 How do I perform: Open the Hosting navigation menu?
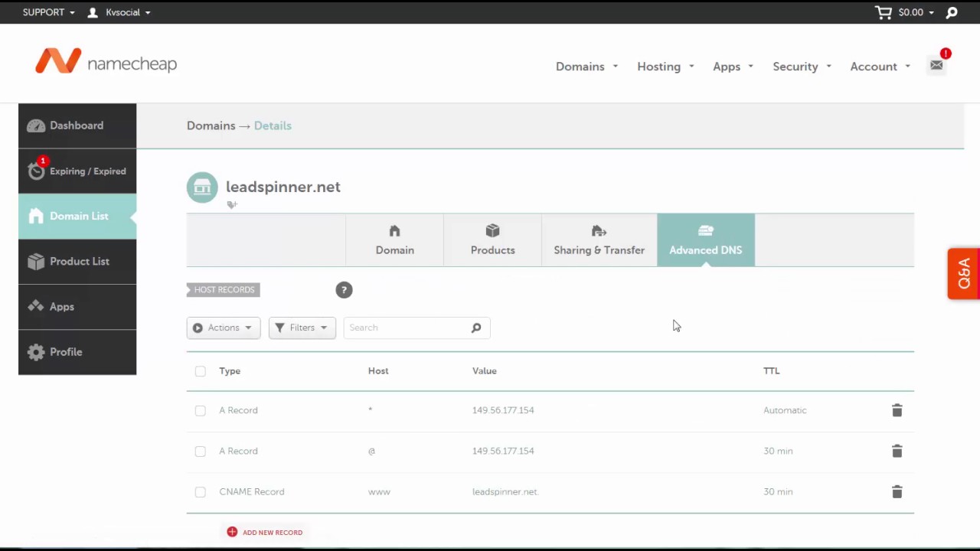click(x=665, y=67)
